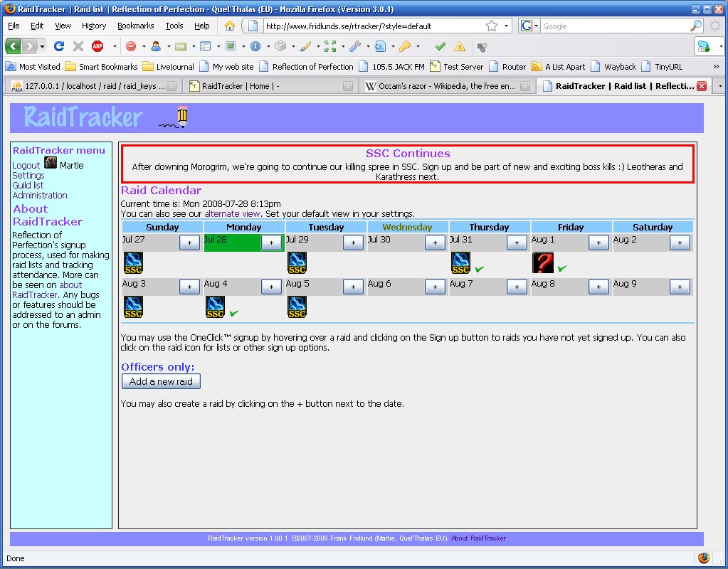Switch to the Occam's razor Wikipedia tab
728x569 pixels.
441,86
